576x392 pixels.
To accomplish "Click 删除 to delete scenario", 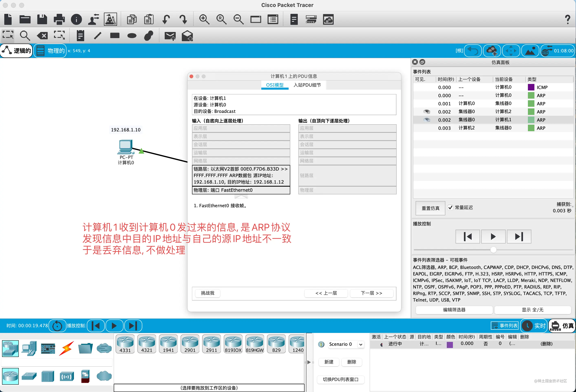I will tap(351, 362).
